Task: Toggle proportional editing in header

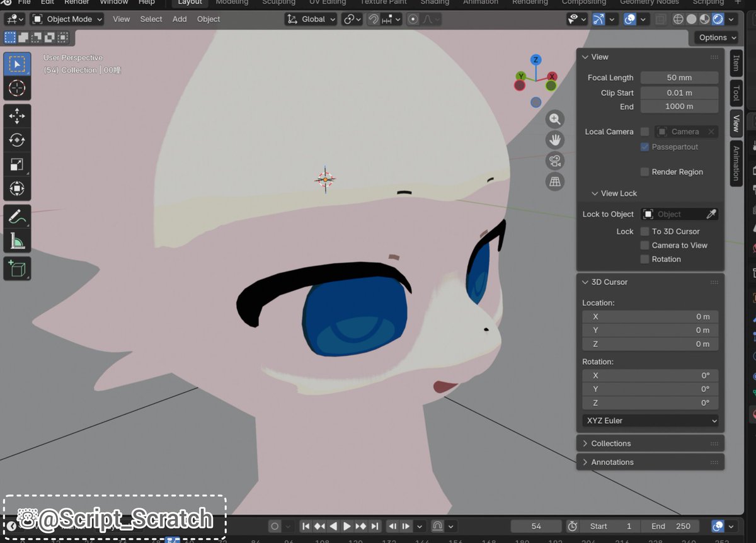Action: tap(413, 19)
